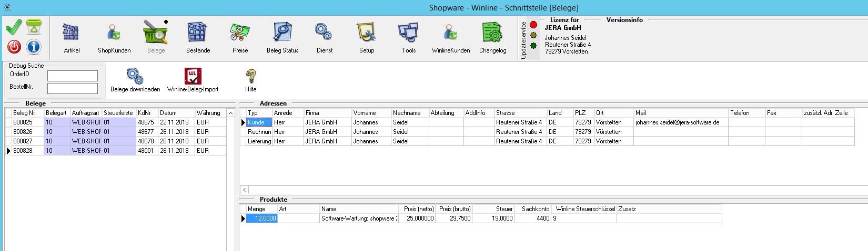Image resolution: width=868 pixels, height=251 pixels.
Task: Click the blue info icon
Action: point(34,47)
